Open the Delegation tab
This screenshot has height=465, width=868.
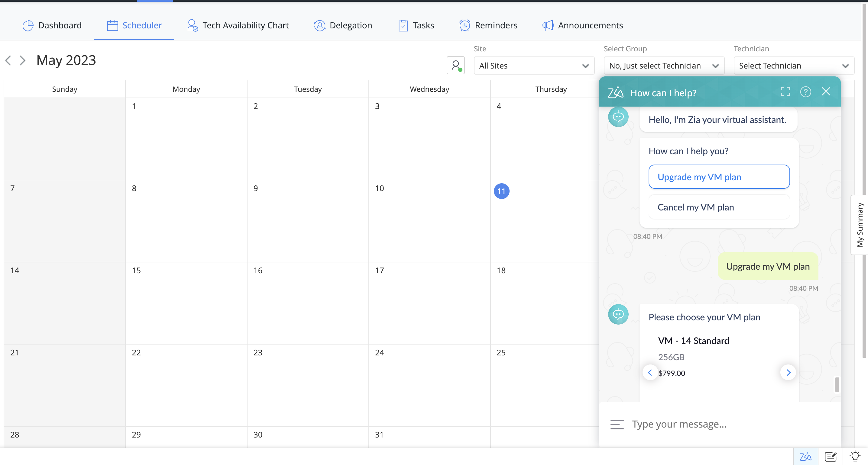343,25
